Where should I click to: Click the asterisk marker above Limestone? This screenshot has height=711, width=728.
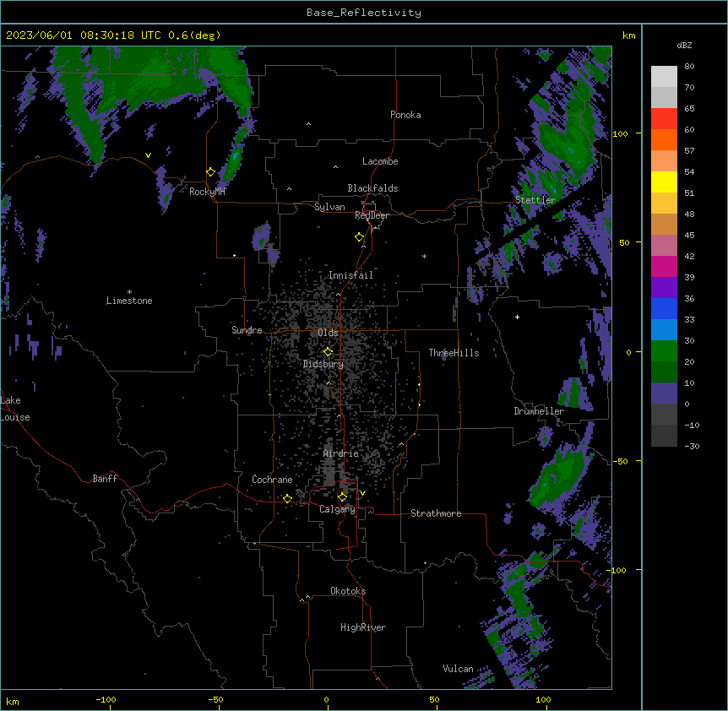click(129, 292)
